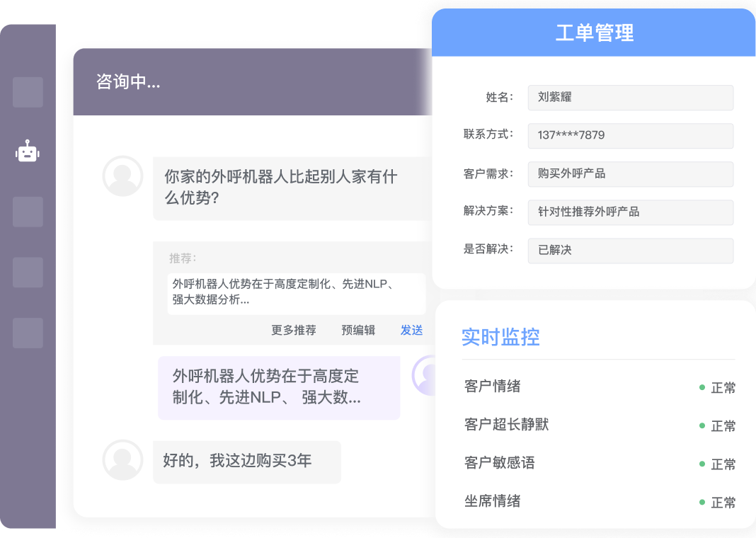Click the green status dot for 客户超长静默
The height and width of the screenshot is (538, 756).
701,425
